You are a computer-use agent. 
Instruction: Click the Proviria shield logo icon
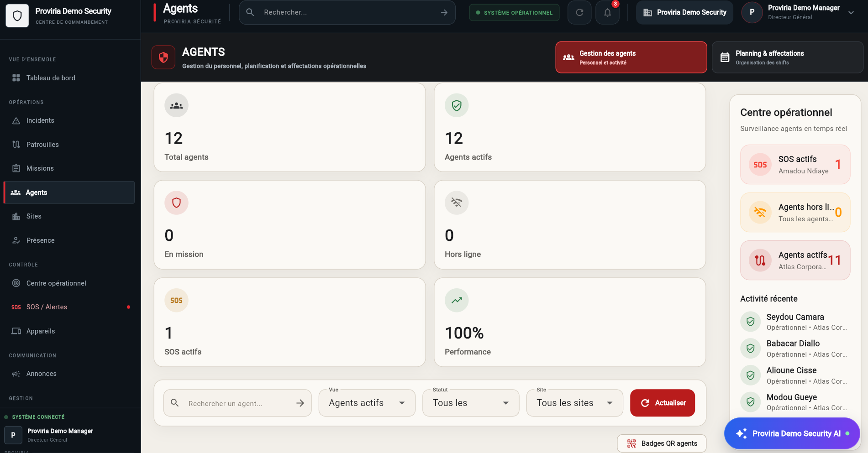click(x=17, y=16)
